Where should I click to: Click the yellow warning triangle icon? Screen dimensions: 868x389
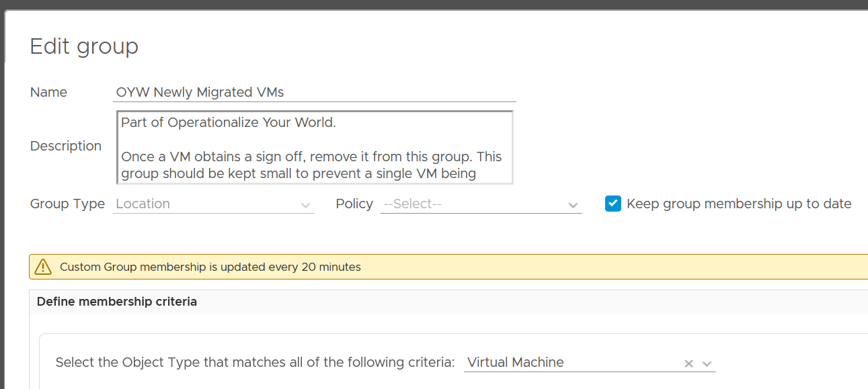pyautogui.click(x=43, y=267)
